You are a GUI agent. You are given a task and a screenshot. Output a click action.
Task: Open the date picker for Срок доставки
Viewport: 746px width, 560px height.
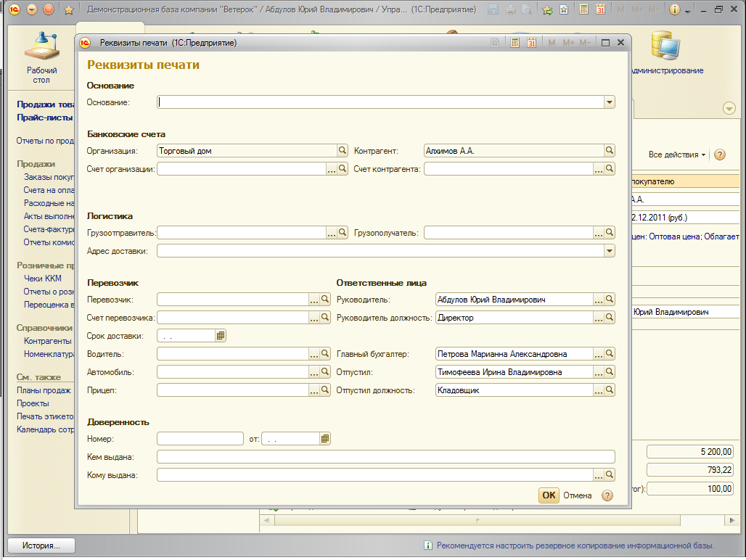221,336
